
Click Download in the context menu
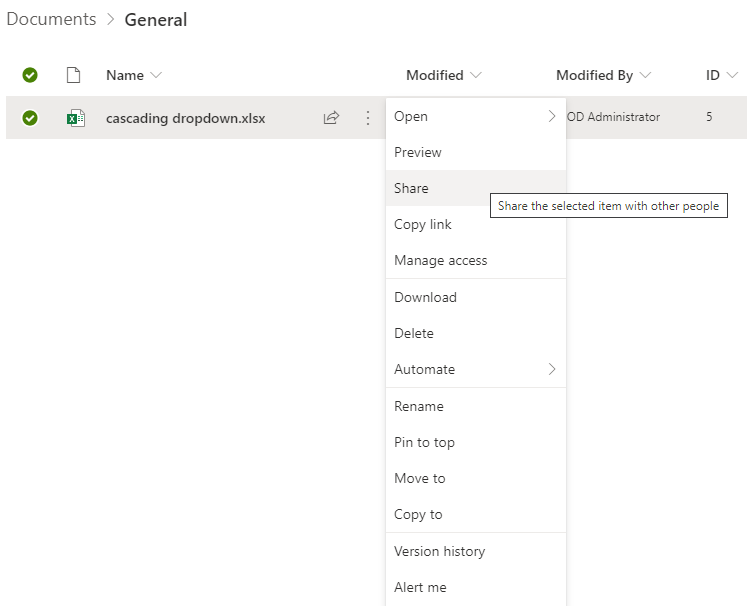tap(476, 297)
